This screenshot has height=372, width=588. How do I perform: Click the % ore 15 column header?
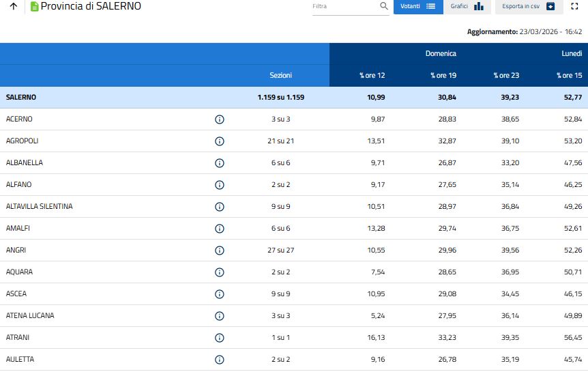tap(569, 76)
